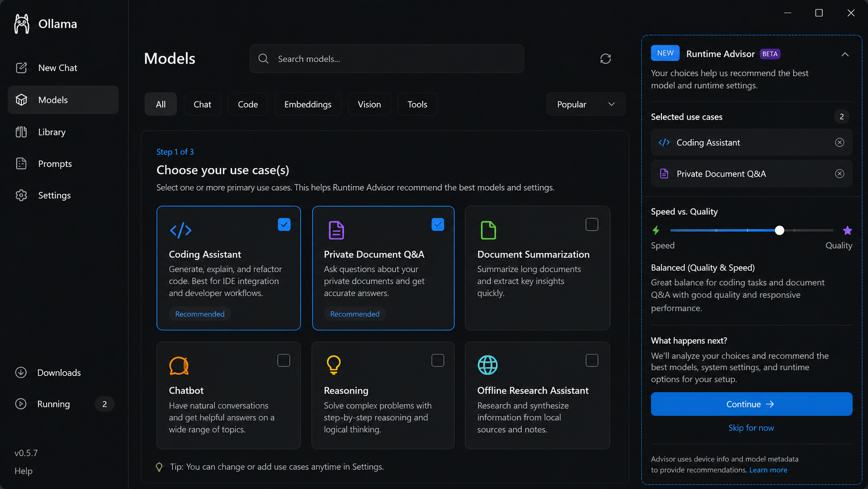
Task: Click the Chatbot card title
Action: (186, 390)
